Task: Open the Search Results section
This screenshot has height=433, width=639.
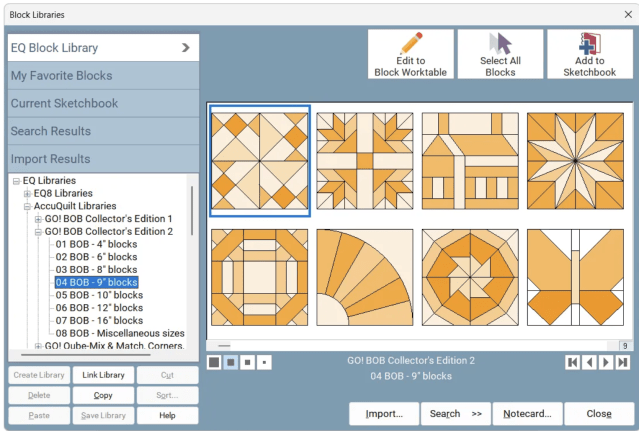Action: pyautogui.click(x=104, y=131)
